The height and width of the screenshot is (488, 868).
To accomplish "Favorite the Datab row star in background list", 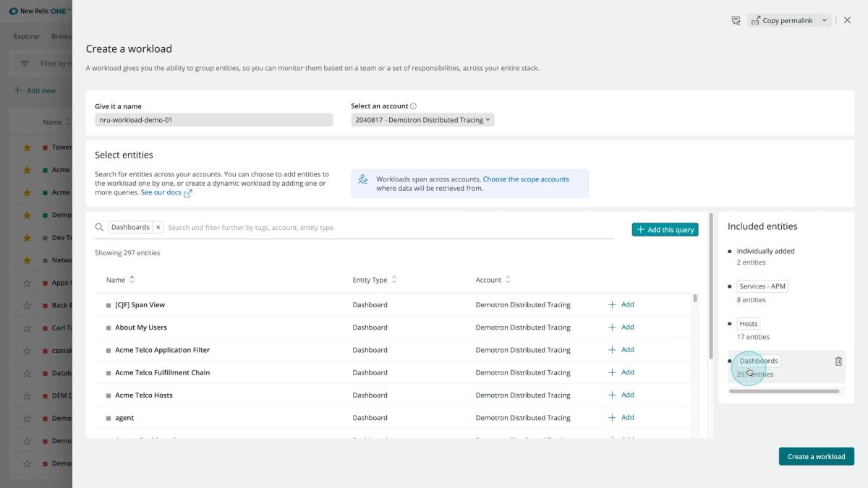I will tap(27, 373).
